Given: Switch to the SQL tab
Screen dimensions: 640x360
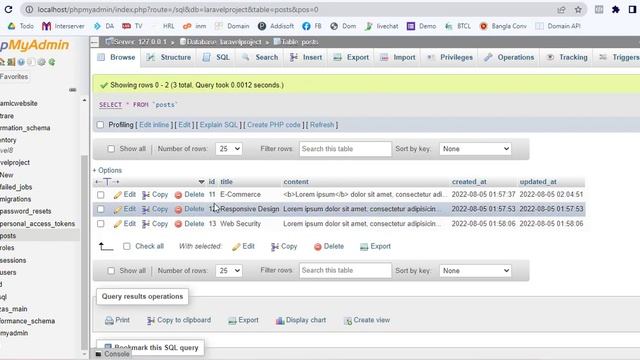Looking at the screenshot, I should pyautogui.click(x=216, y=58).
